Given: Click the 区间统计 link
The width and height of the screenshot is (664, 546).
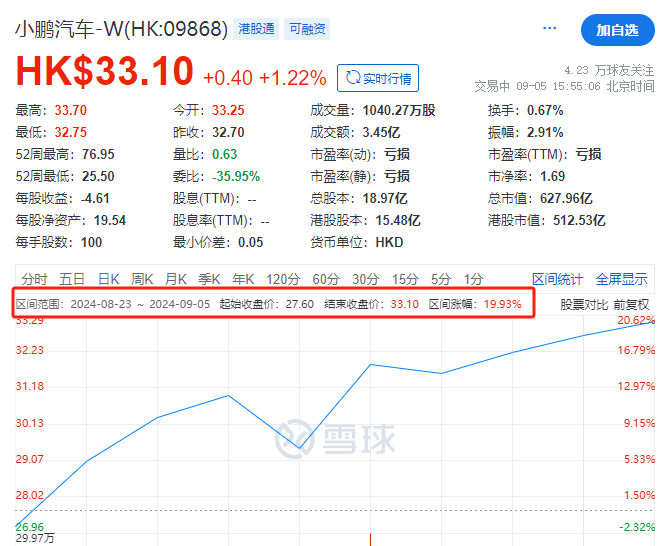Looking at the screenshot, I should tap(557, 279).
